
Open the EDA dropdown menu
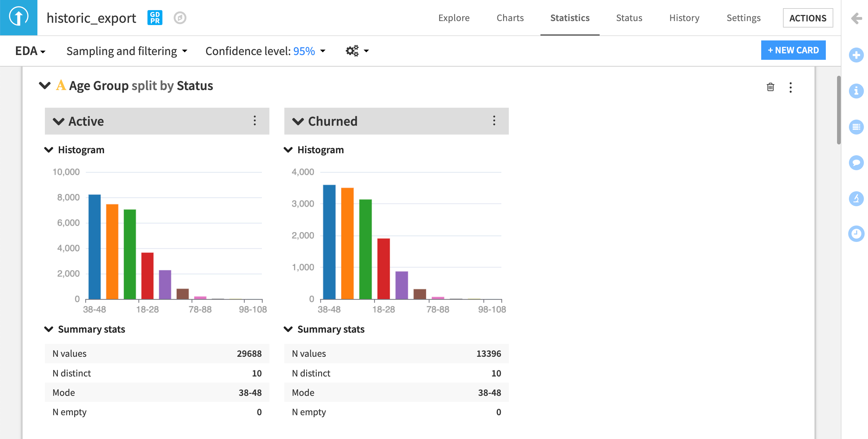[30, 51]
